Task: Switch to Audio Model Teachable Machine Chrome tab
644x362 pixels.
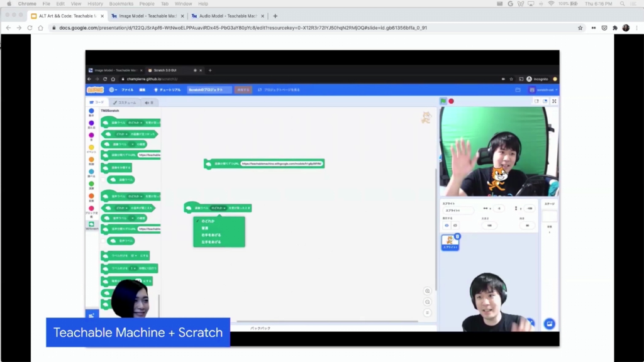Action: click(x=228, y=16)
